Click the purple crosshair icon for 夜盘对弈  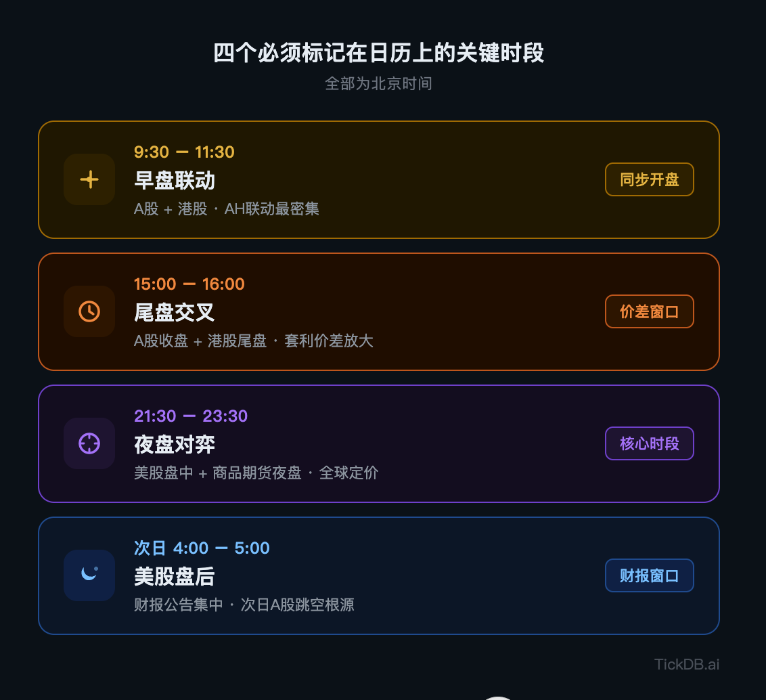(x=89, y=443)
